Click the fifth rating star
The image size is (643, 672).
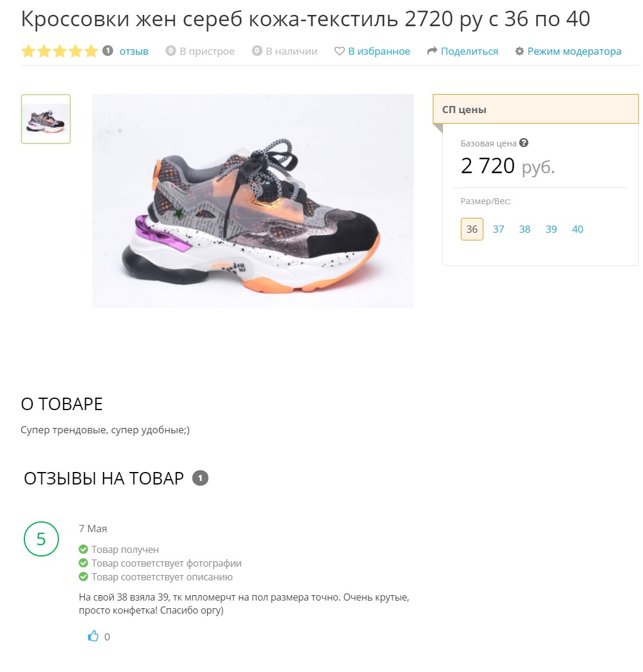(91, 51)
